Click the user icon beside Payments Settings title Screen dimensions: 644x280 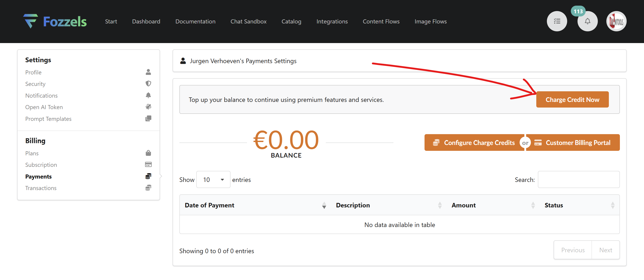(183, 61)
